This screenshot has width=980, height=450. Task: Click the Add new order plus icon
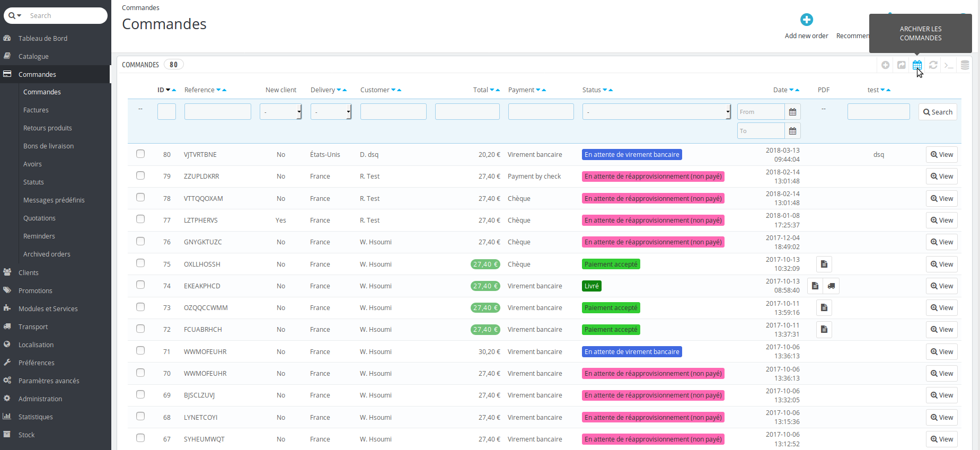[x=806, y=20]
